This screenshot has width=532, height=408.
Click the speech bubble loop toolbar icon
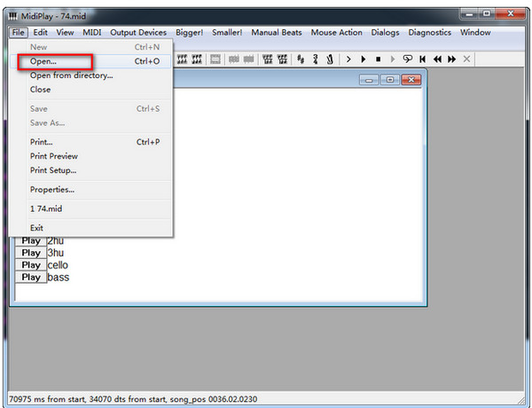(408, 59)
